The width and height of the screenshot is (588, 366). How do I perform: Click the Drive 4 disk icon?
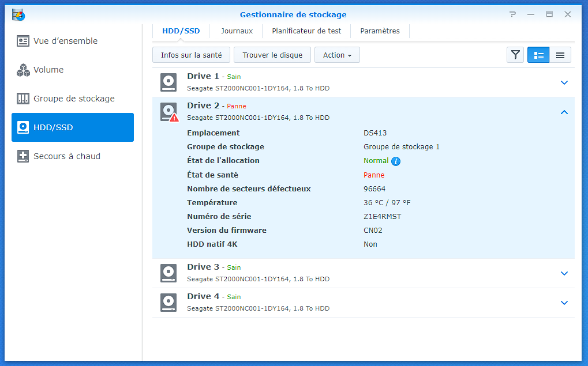pyautogui.click(x=168, y=303)
